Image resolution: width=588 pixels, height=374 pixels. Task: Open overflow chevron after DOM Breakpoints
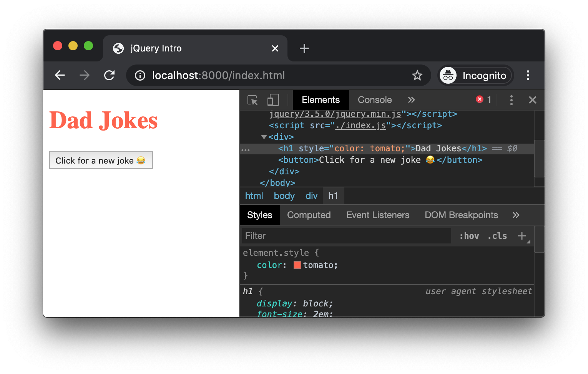click(516, 215)
